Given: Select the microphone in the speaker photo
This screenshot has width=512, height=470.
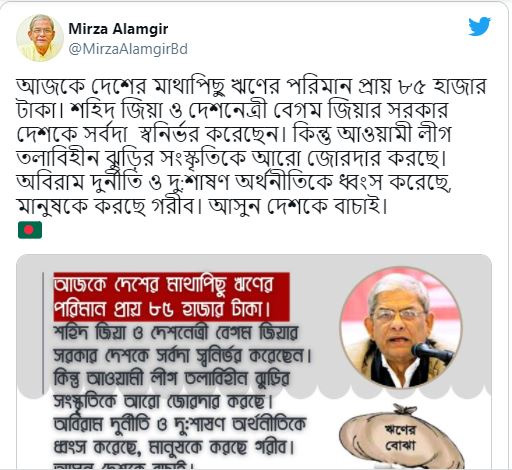Looking at the screenshot, I should tap(433, 353).
